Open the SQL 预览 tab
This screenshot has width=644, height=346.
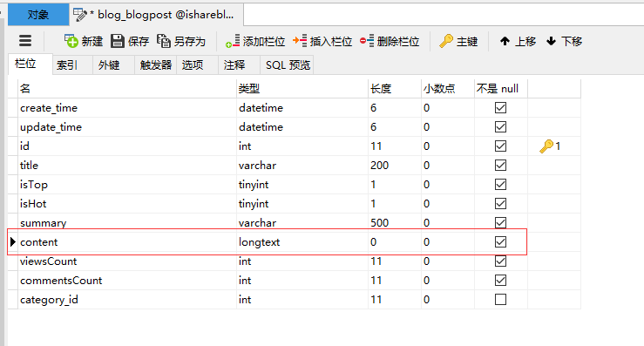(287, 64)
